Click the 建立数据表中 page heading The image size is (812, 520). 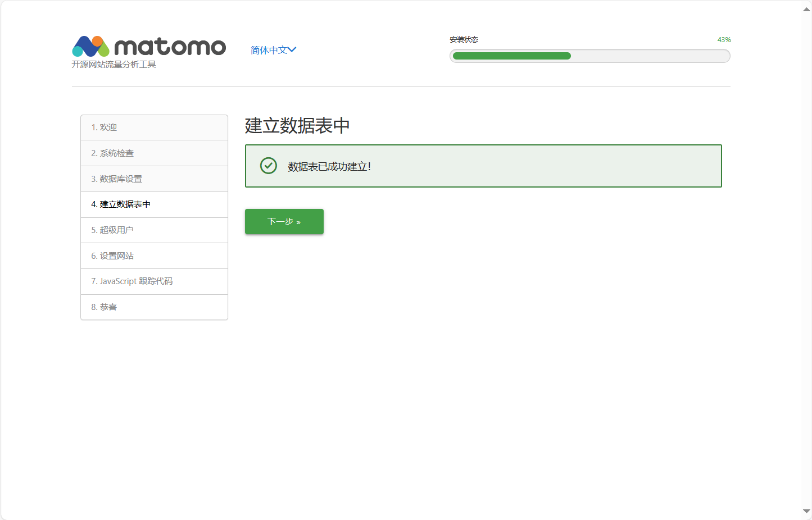point(297,125)
